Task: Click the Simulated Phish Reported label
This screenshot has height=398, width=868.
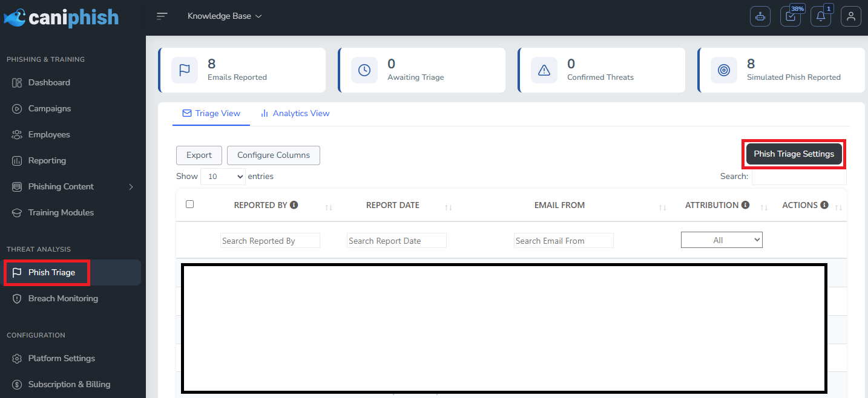Action: pyautogui.click(x=794, y=77)
